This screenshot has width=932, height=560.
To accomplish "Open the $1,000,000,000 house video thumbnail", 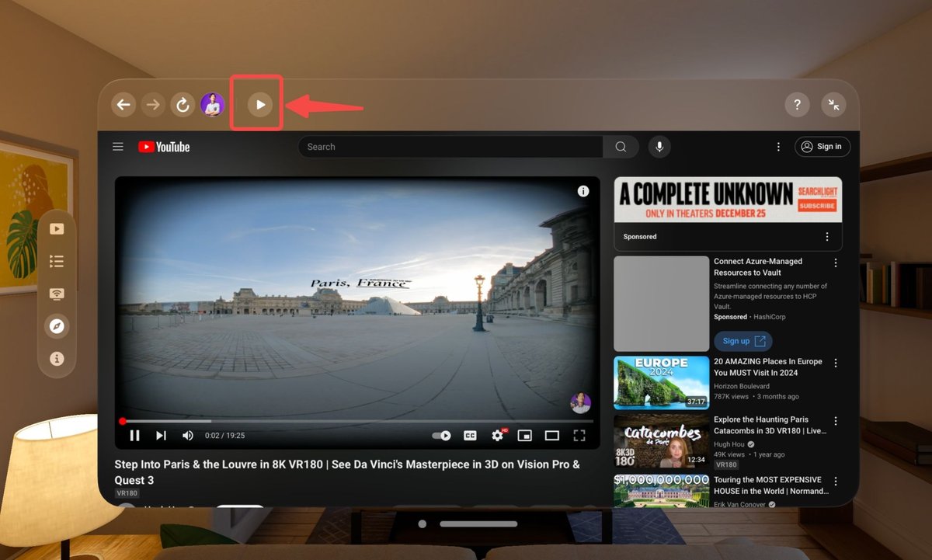I will pyautogui.click(x=662, y=490).
